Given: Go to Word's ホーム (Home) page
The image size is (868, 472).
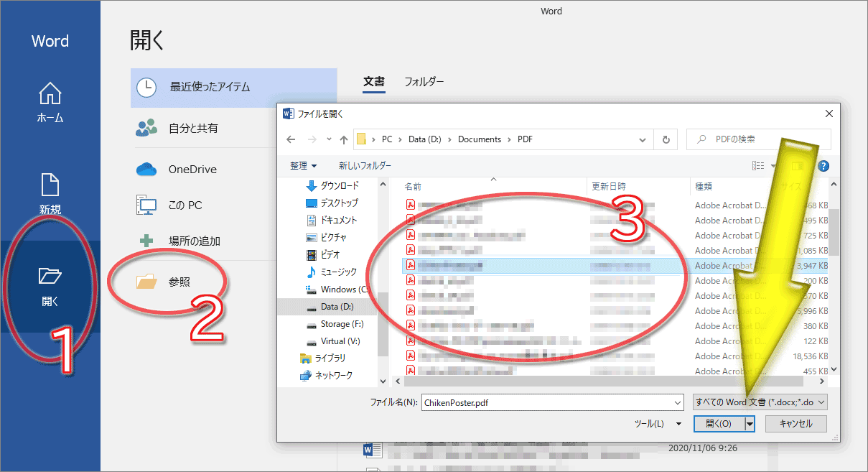Looking at the screenshot, I should [50, 103].
